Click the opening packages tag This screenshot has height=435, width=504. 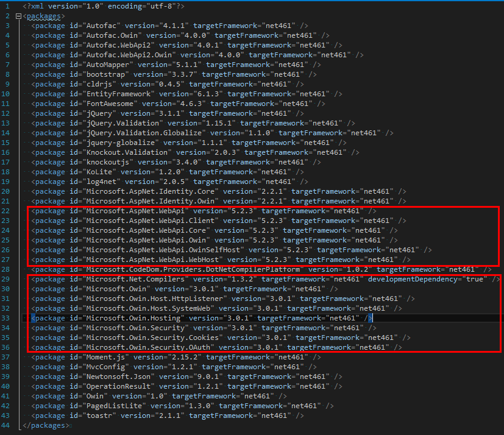[44, 16]
